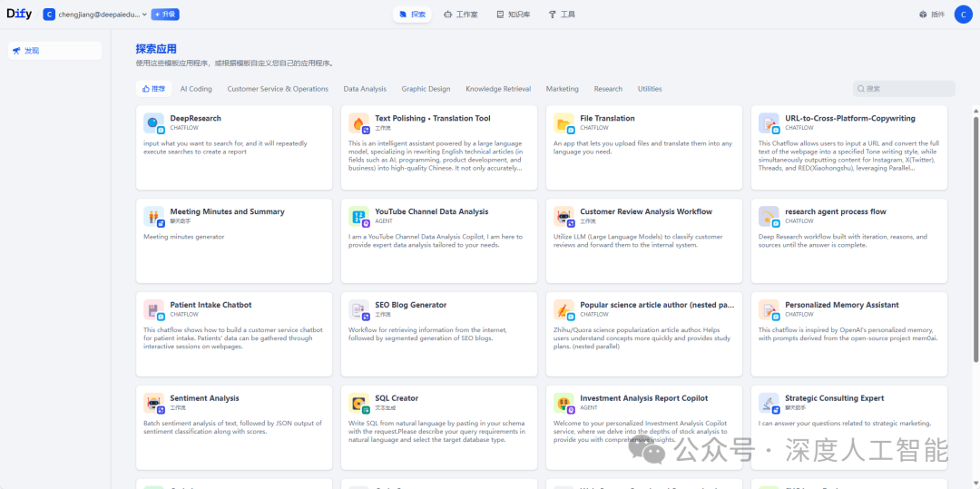Filter by Research category
Image resolution: width=980 pixels, height=489 pixels.
pyautogui.click(x=608, y=89)
